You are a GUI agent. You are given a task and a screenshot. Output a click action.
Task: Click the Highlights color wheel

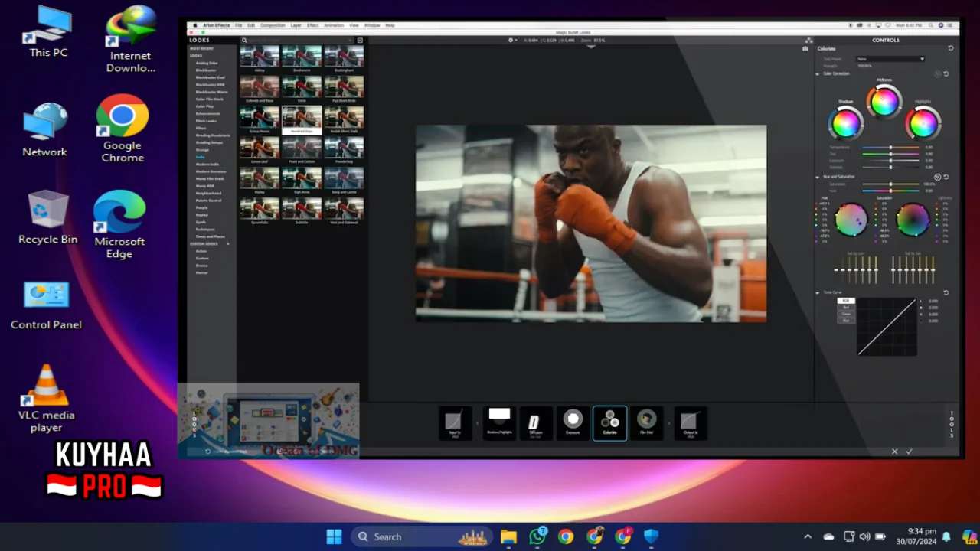(923, 122)
